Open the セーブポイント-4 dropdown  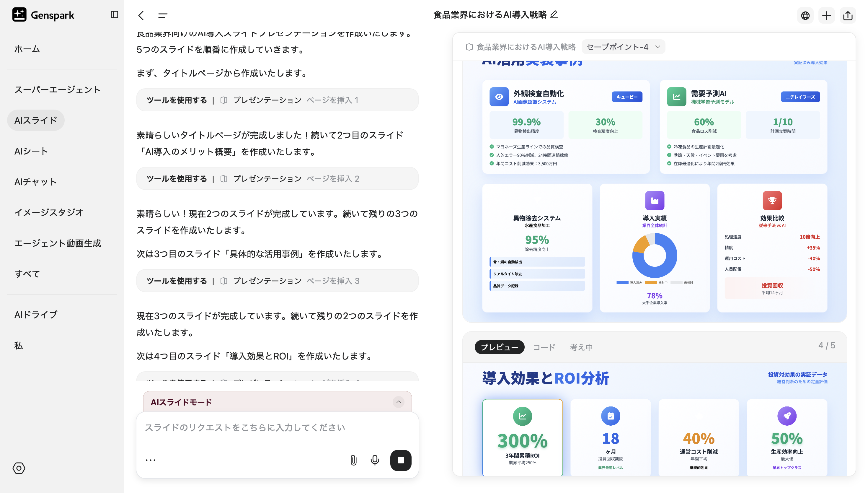point(623,47)
